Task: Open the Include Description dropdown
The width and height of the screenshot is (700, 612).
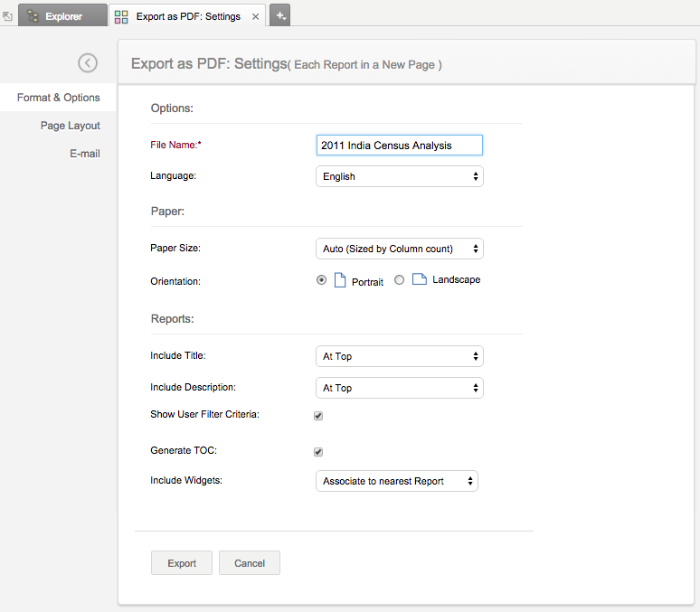Action: (x=399, y=388)
